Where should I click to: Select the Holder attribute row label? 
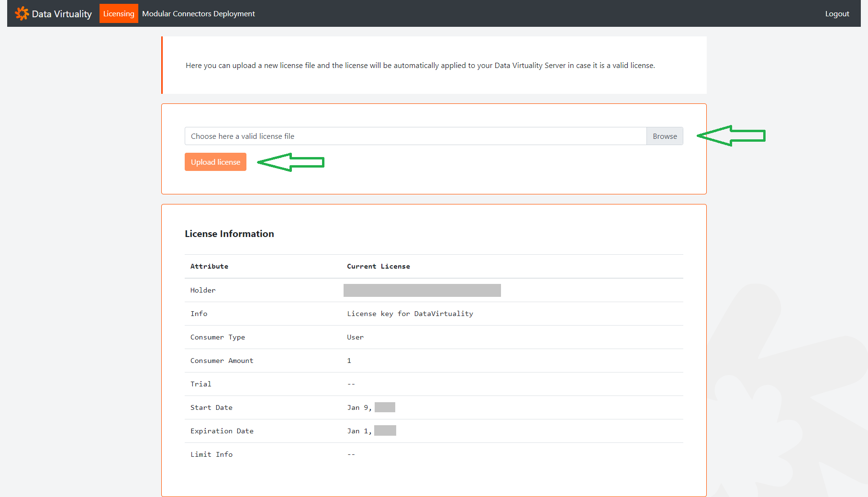(203, 290)
